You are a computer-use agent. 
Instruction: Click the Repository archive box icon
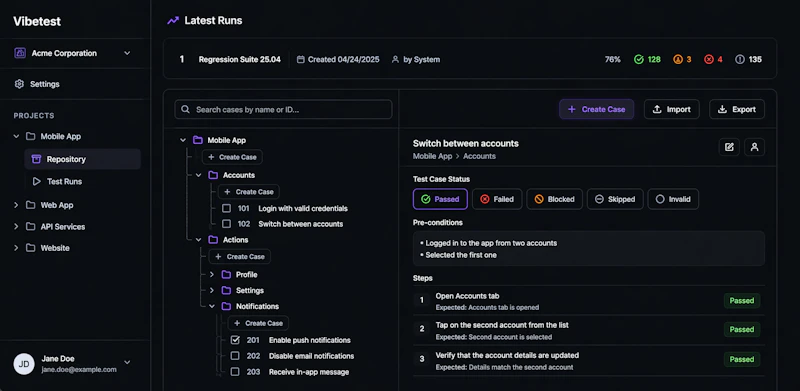pyautogui.click(x=36, y=159)
